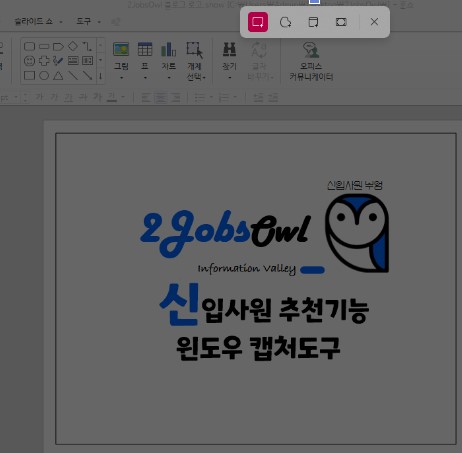Pick the triangle shape
462x453 pixels.
coord(58,75)
